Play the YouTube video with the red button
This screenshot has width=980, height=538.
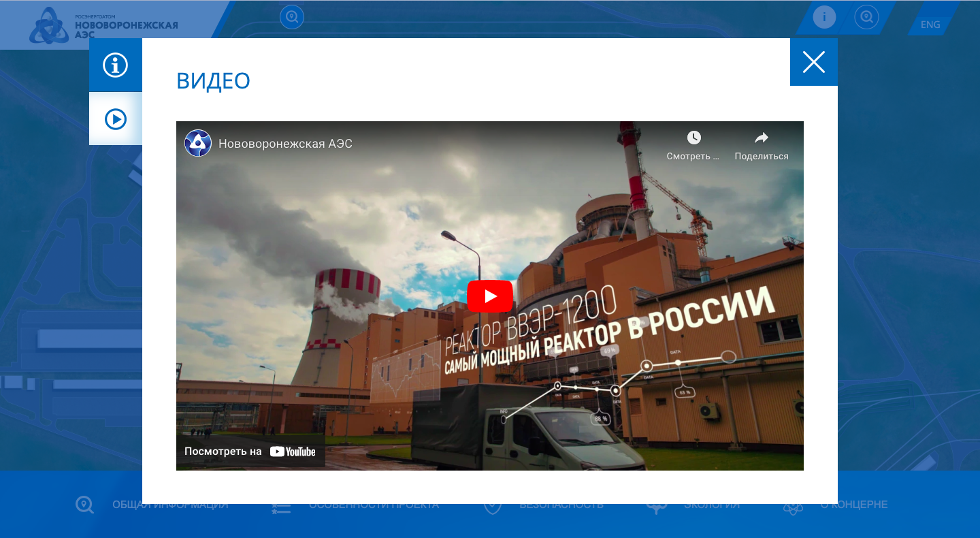[x=490, y=296]
